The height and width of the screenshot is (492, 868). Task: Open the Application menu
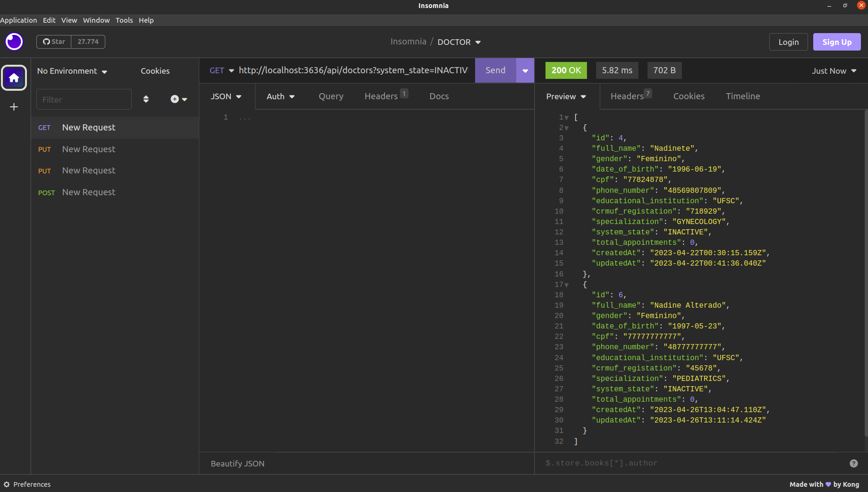(x=18, y=20)
